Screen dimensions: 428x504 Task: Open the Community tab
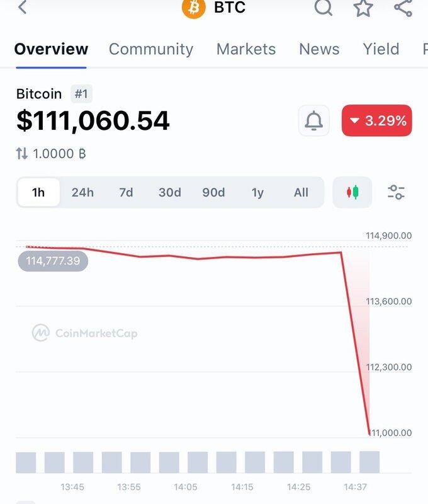point(151,49)
